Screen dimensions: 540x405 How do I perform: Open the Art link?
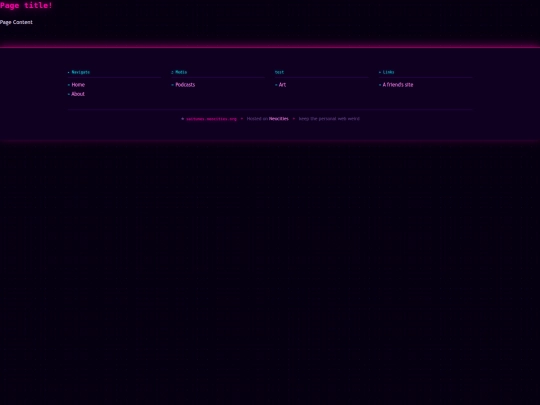282,85
